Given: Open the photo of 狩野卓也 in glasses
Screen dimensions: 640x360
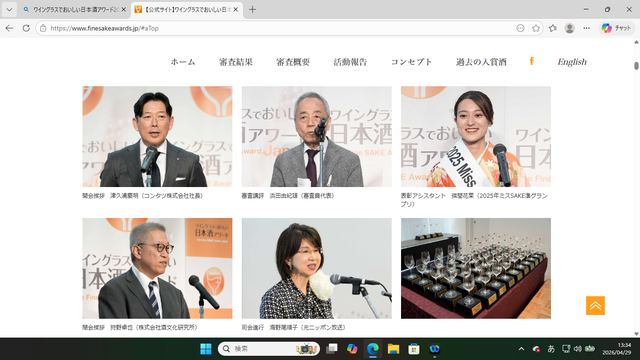Looking at the screenshot, I should click(x=157, y=268).
